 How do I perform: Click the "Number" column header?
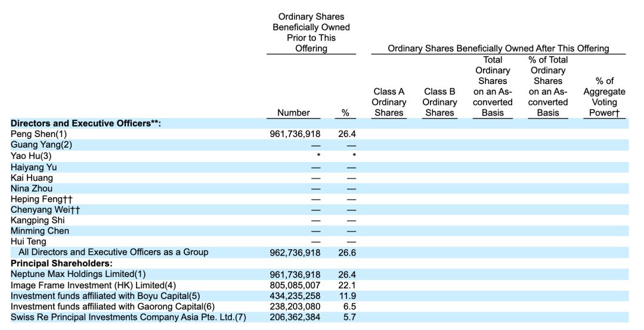pos(293,113)
